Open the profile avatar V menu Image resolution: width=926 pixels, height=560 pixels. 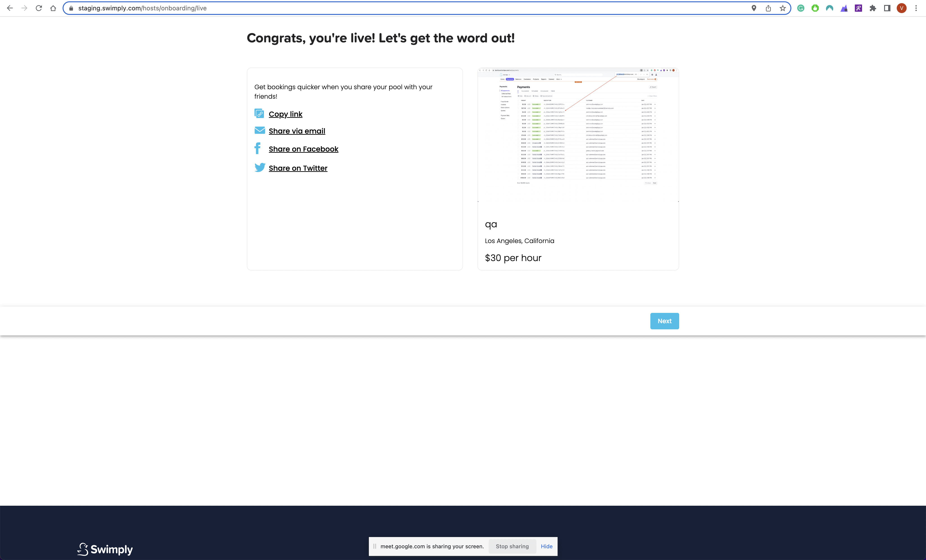click(x=902, y=8)
